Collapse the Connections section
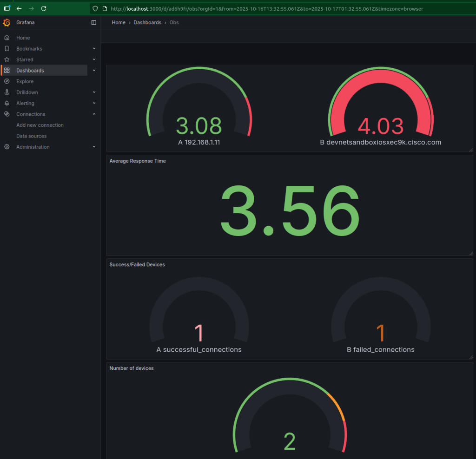The image size is (476, 459). point(94,114)
